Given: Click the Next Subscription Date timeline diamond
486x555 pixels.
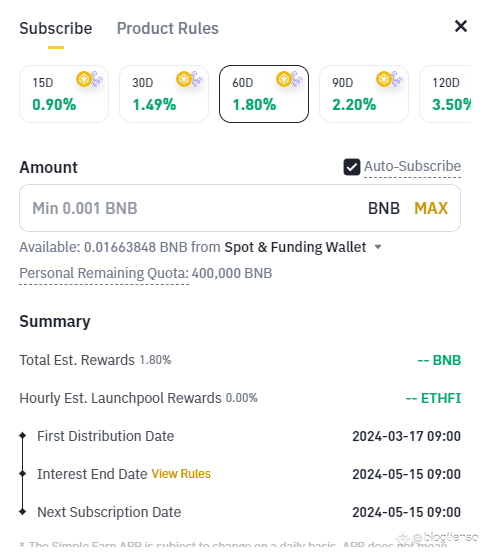Looking at the screenshot, I should [23, 512].
